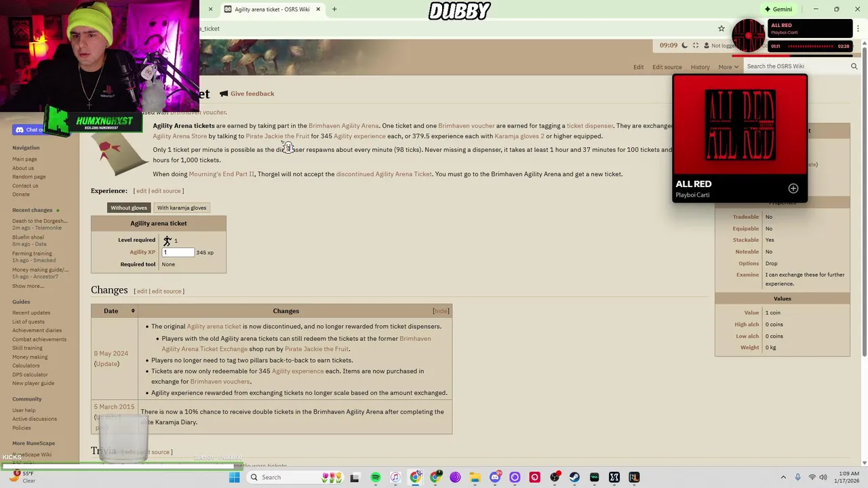Open User help under Community
868x488 pixels.
(24, 411)
